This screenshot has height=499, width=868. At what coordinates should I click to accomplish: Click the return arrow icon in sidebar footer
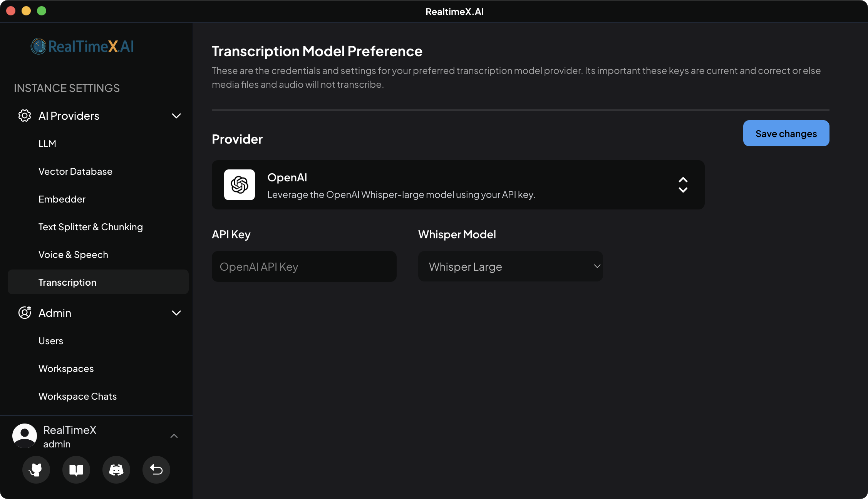click(x=156, y=470)
